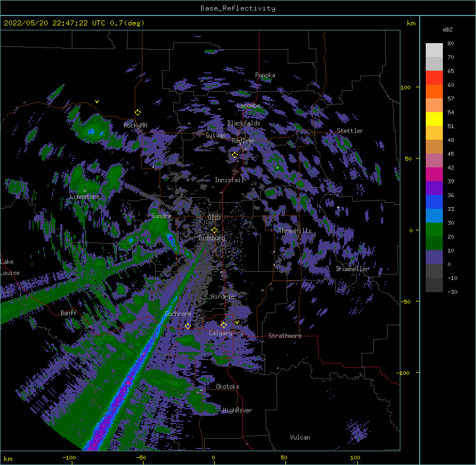Image resolution: width=476 pixels, height=465 pixels.
Task: Click the Innisfail city label
Action: [230, 180]
